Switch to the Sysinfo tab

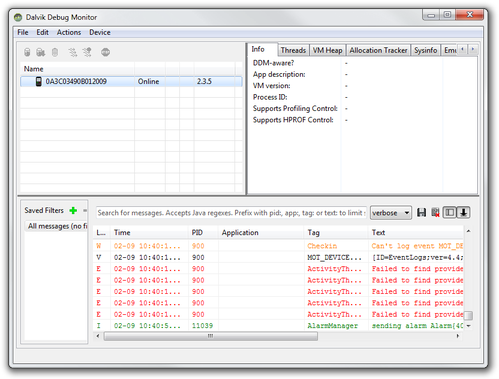426,50
